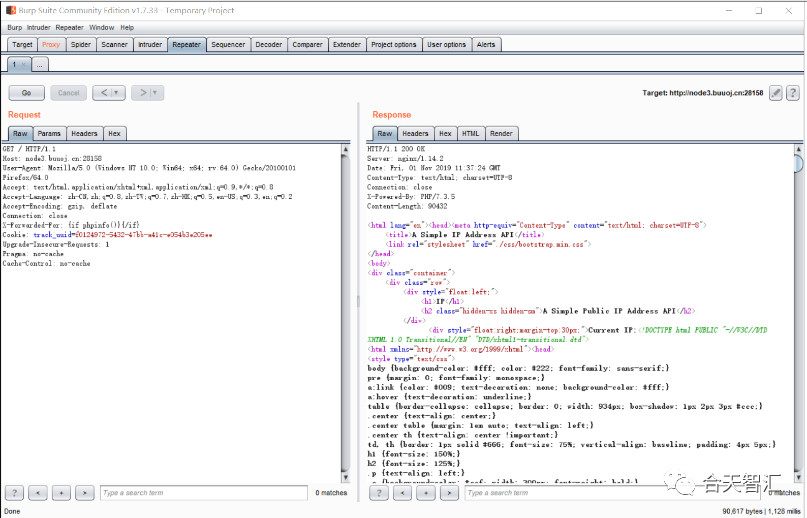Viewport: 807px width, 518px height.
Task: Expand the back history dropdown arrow
Action: (x=116, y=93)
